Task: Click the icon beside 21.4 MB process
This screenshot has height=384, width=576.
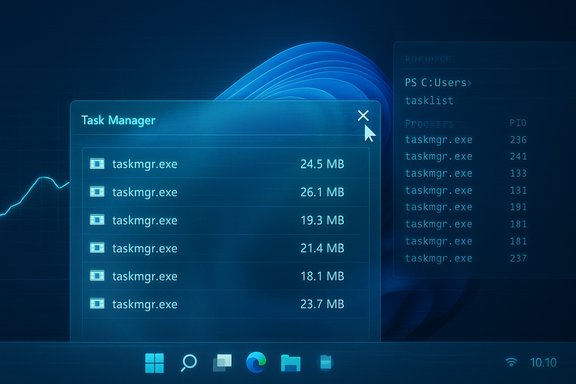Action: [97, 248]
